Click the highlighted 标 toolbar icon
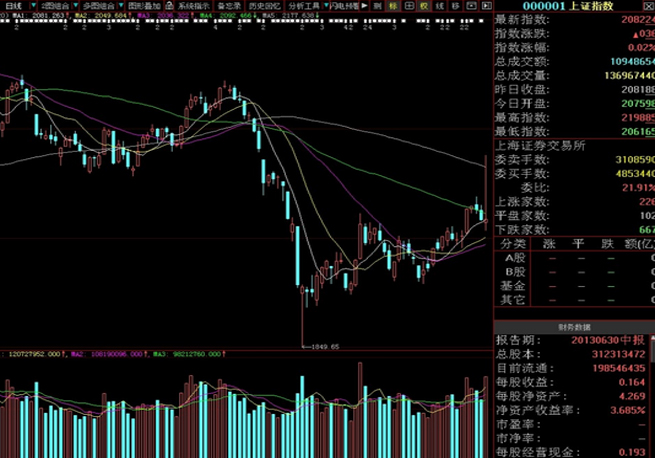 tap(393, 6)
